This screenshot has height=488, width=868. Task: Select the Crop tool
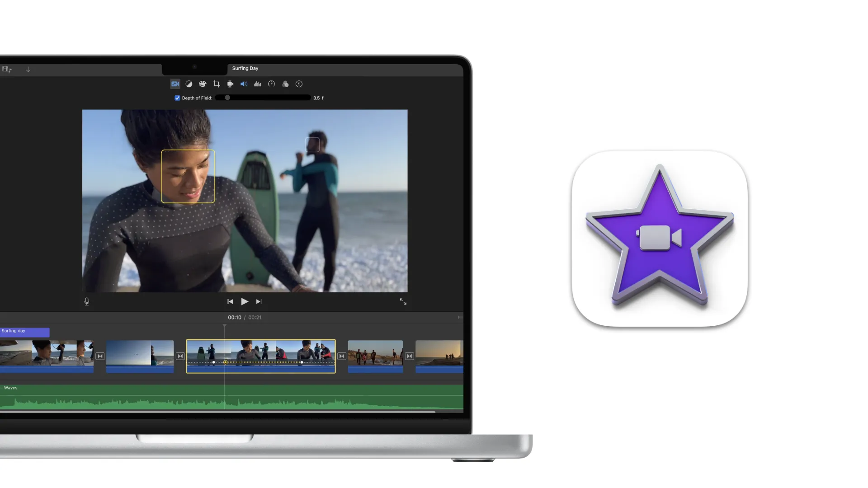point(217,84)
